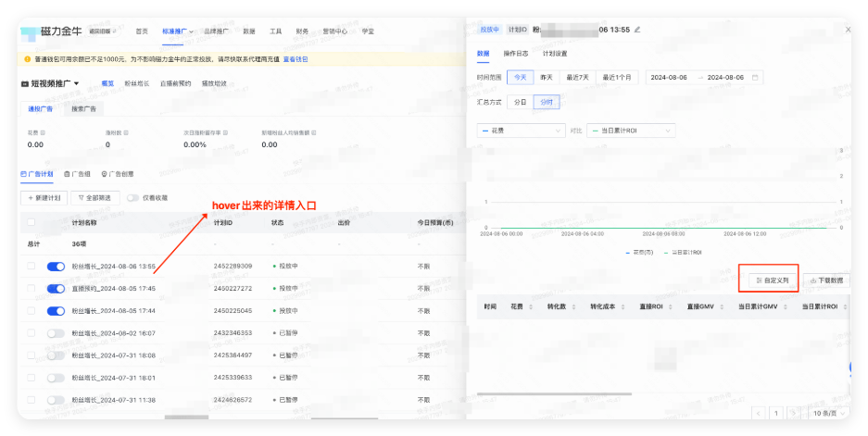Tick checkbox for plan 直播预约_2024-08-05 17:45
Image resolution: width=868 pixels, height=436 pixels.
[x=31, y=288]
